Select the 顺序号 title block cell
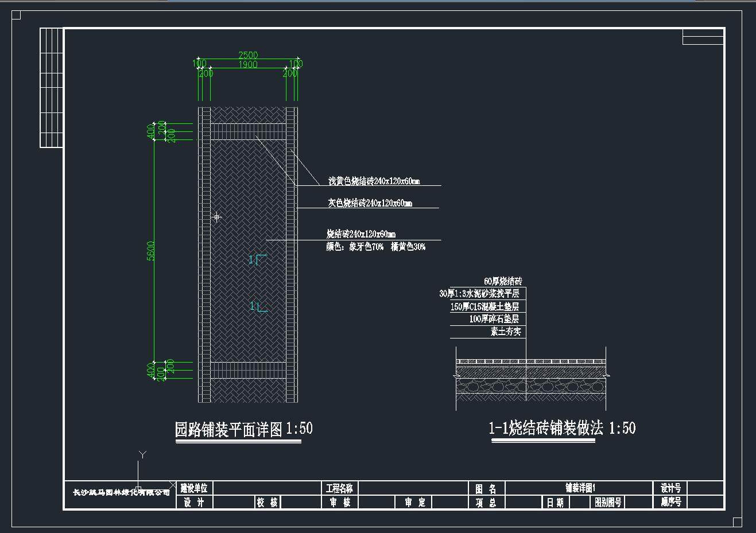 coord(670,503)
